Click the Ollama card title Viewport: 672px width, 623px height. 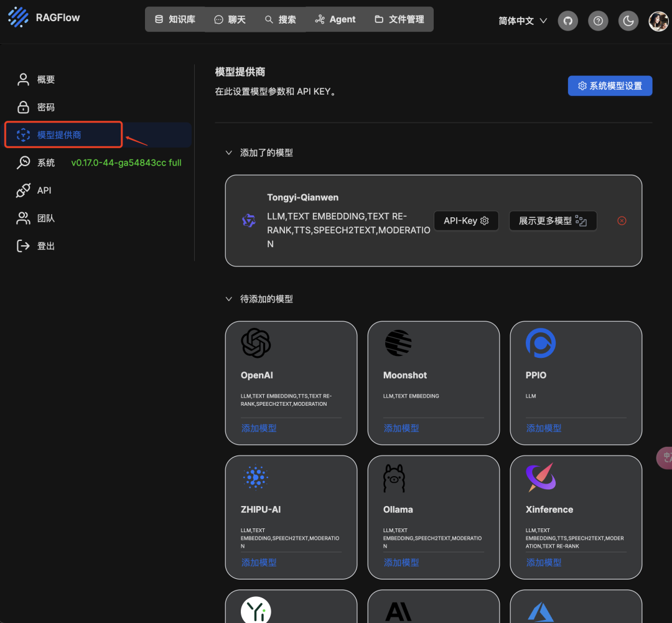point(398,509)
